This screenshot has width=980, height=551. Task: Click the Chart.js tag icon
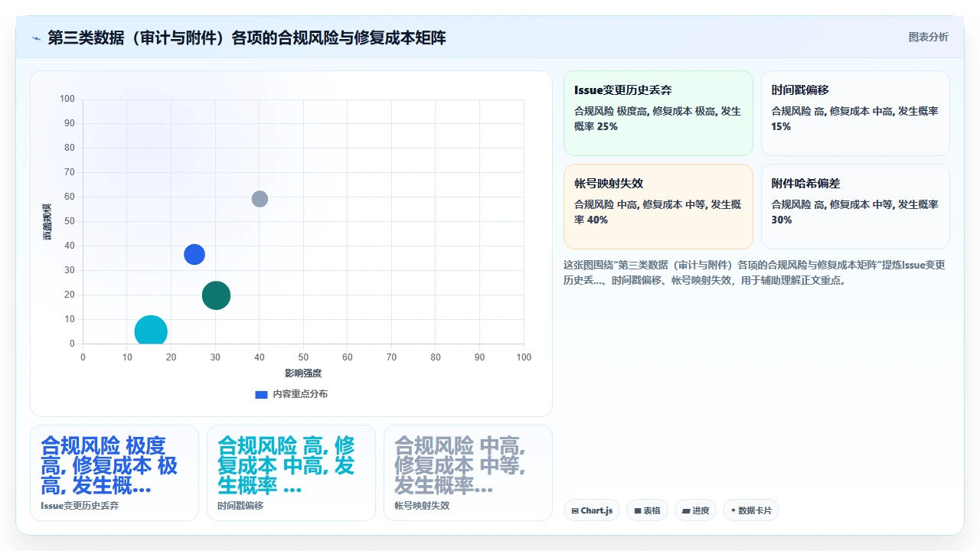(575, 510)
